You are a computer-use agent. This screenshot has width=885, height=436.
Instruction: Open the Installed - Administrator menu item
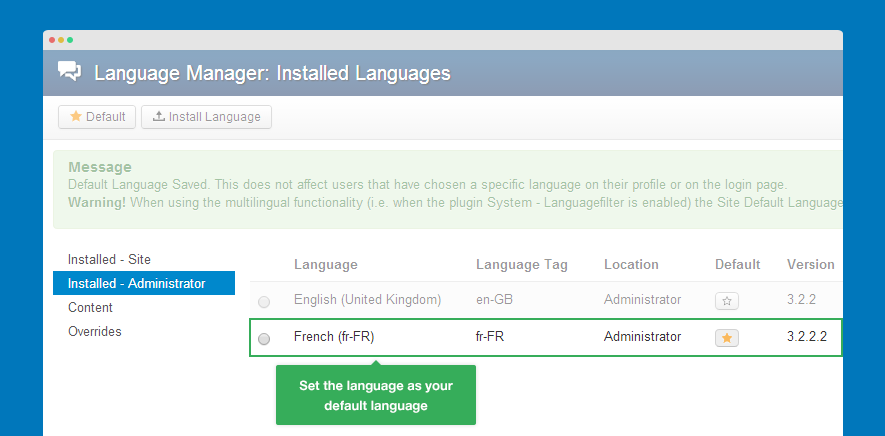[x=136, y=284]
